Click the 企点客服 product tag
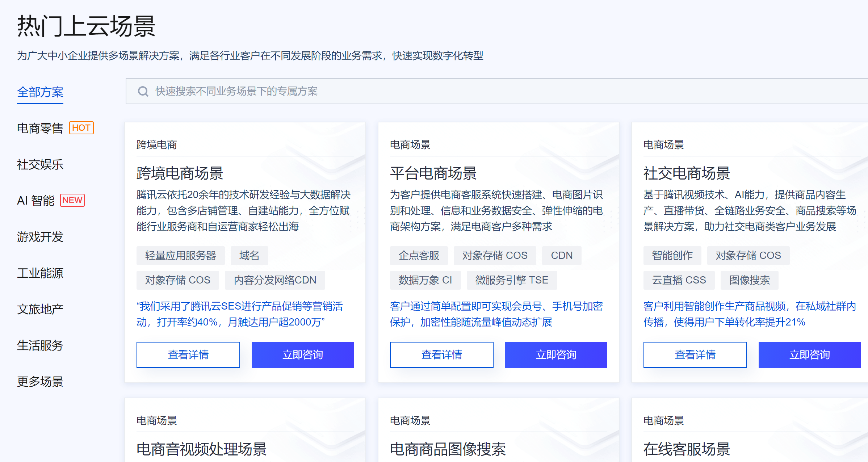Image resolution: width=868 pixels, height=462 pixels. (x=419, y=256)
